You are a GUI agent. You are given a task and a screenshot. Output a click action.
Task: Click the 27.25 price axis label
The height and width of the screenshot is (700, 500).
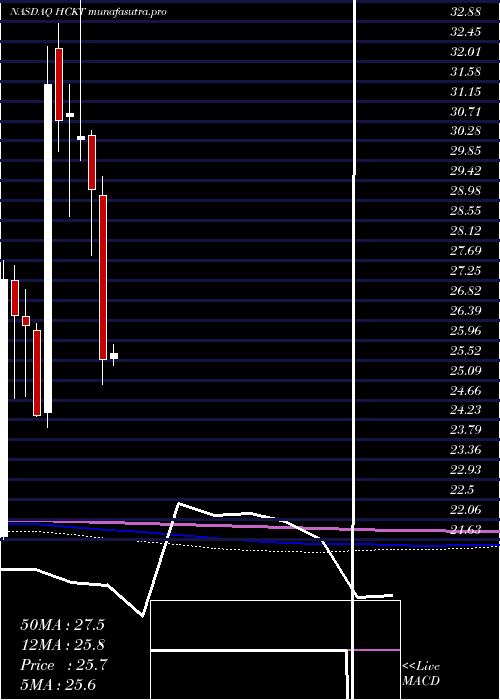(466, 270)
